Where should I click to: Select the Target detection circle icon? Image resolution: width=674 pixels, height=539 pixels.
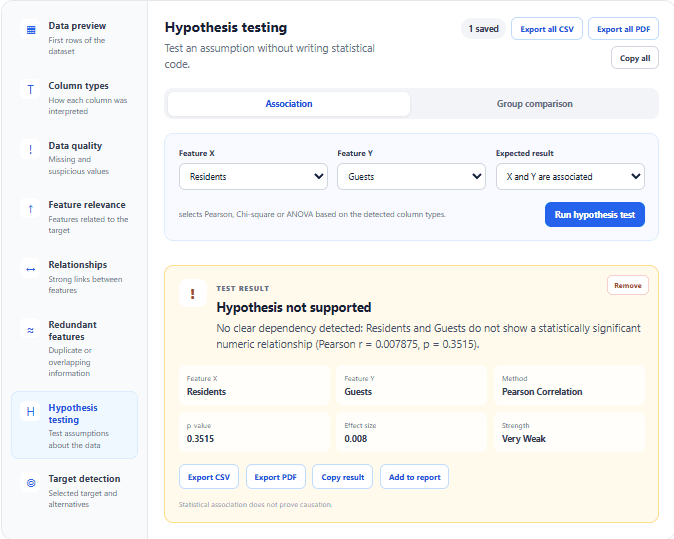click(x=31, y=483)
